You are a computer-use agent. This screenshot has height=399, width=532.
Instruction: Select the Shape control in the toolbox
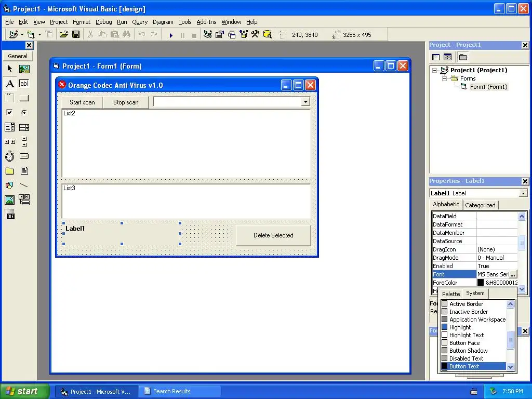point(10,185)
